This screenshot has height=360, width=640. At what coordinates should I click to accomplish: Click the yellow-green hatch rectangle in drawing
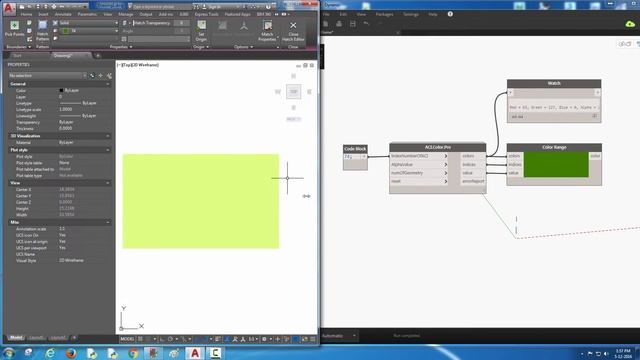pos(201,201)
